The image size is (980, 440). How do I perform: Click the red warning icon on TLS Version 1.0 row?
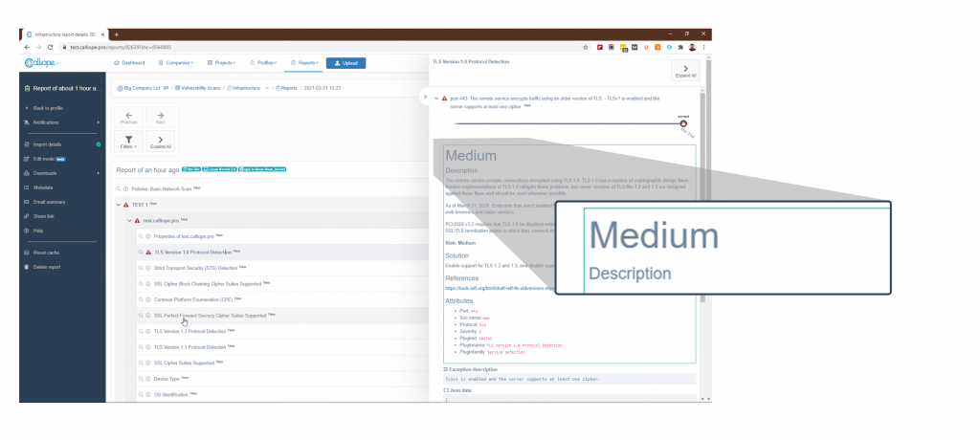[x=148, y=253]
